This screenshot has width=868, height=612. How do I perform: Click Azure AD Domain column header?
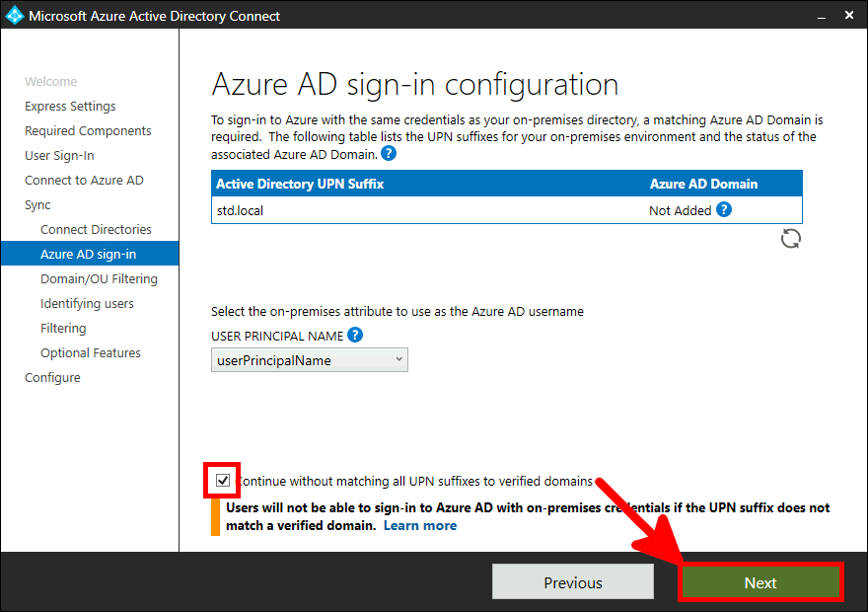703,184
